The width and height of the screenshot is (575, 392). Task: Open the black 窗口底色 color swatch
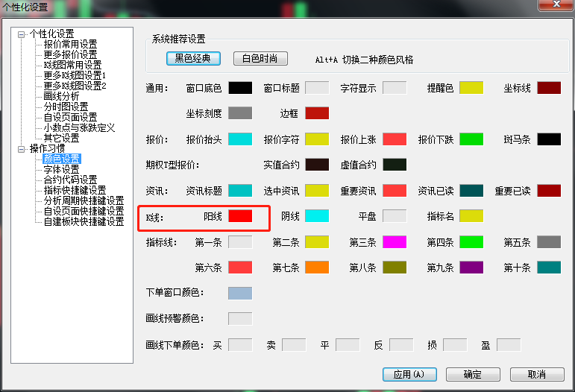click(x=240, y=88)
